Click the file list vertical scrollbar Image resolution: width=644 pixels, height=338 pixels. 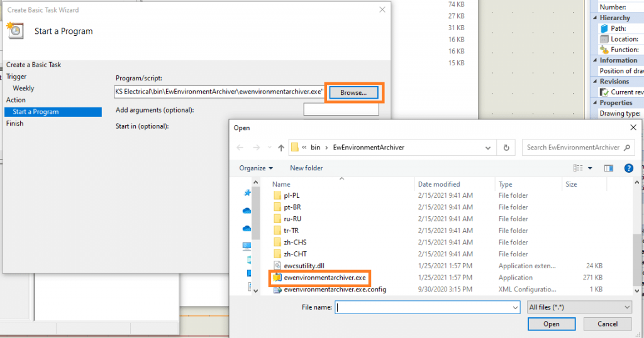click(x=636, y=251)
